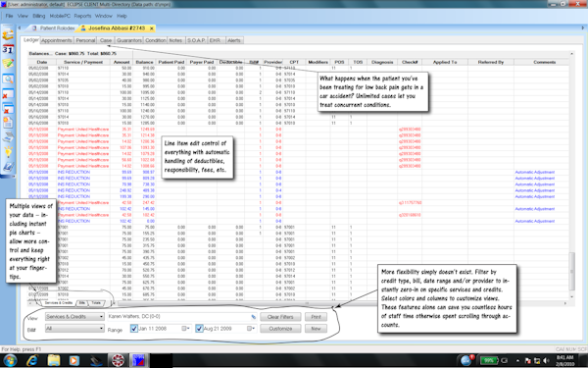588x368 pixels.
Task: Click the red lifesaver taskbar icon
Action: click(119, 360)
